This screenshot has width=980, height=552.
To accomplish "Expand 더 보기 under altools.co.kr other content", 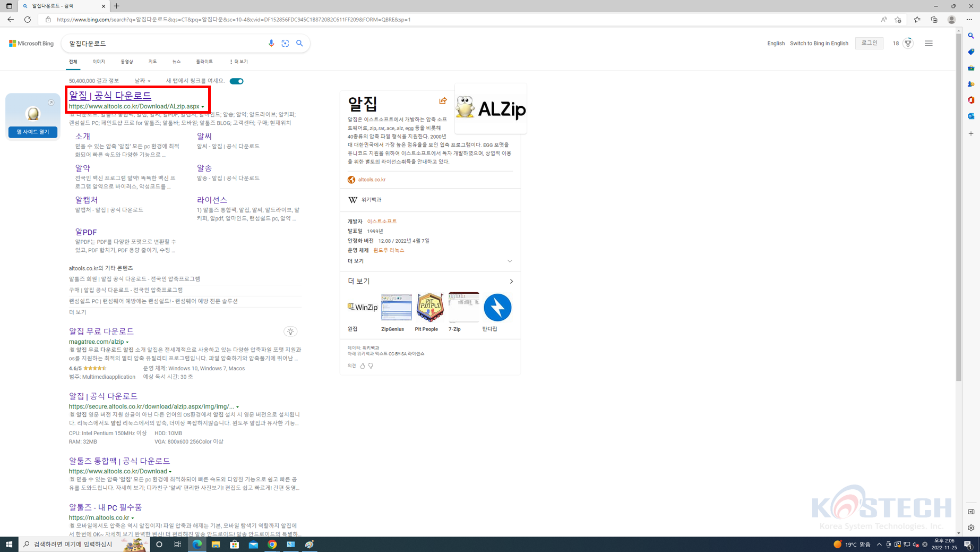I will [78, 312].
